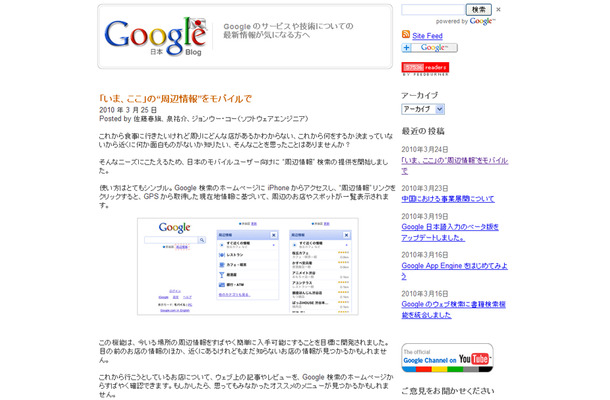Click the FeedBurner readers count badge

click(x=425, y=67)
